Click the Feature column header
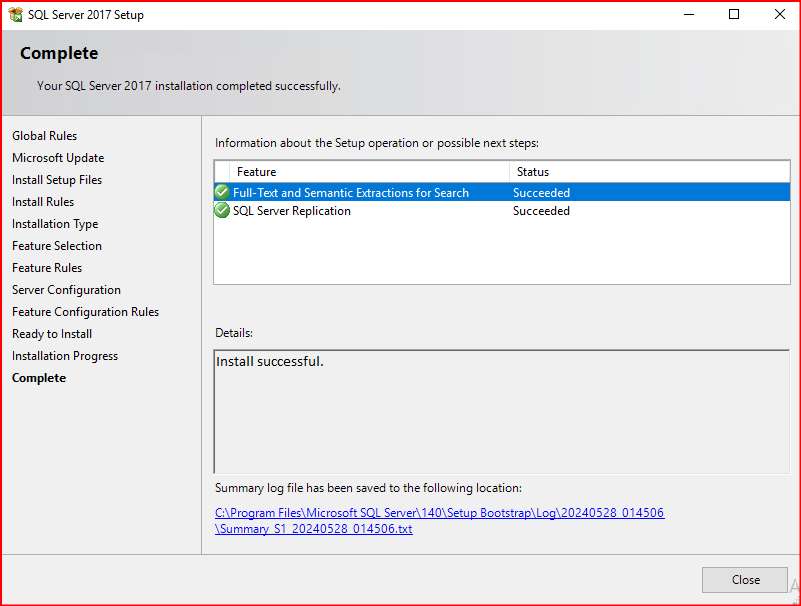This screenshot has width=801, height=606. (x=369, y=172)
